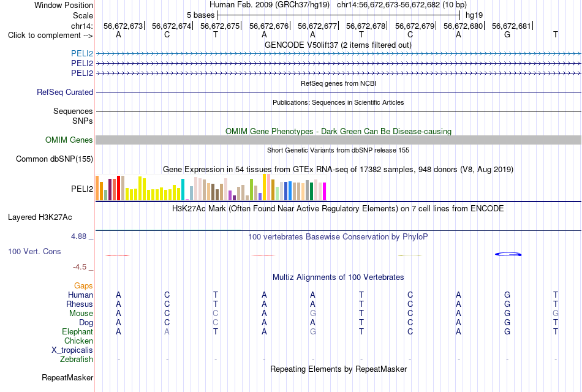This screenshot has height=392, width=582.
Task: Click coordinate label 56,672,681
Action: tap(511, 26)
